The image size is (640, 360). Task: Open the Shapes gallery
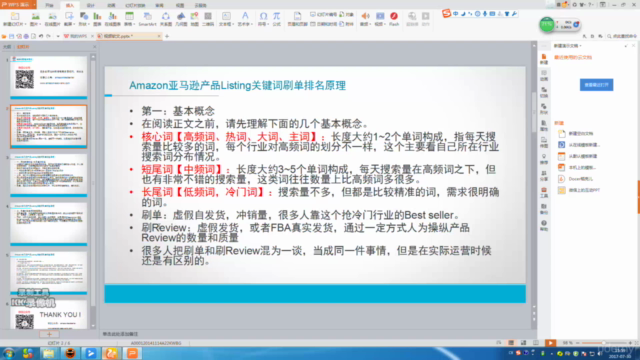point(84,19)
